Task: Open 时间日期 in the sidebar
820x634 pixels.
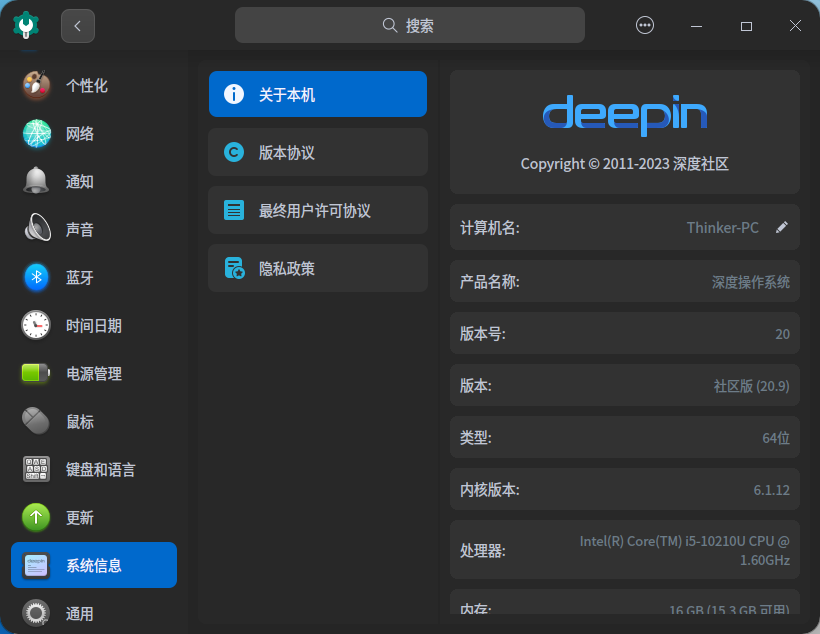Action: tap(94, 325)
